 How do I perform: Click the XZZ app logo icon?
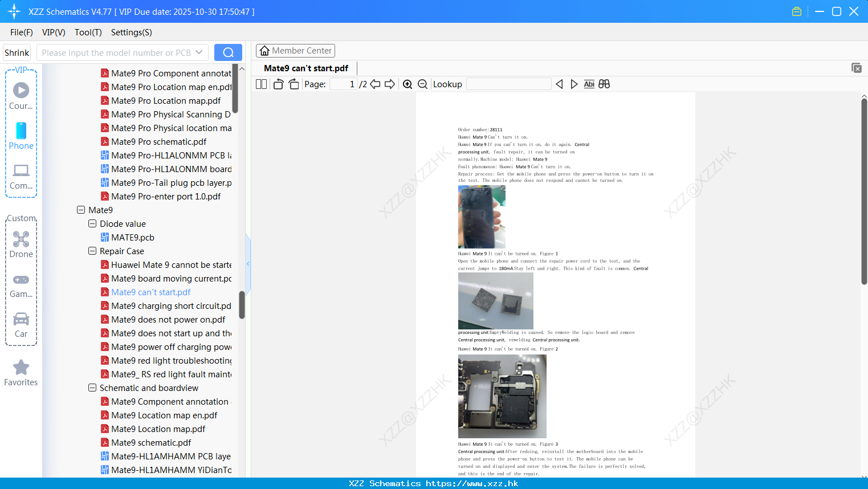coord(14,11)
